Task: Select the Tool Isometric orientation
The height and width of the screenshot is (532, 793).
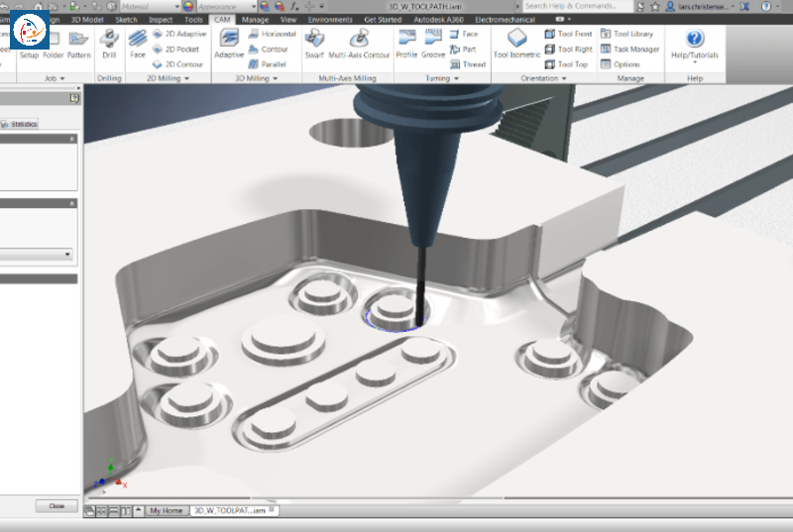Action: [516, 44]
